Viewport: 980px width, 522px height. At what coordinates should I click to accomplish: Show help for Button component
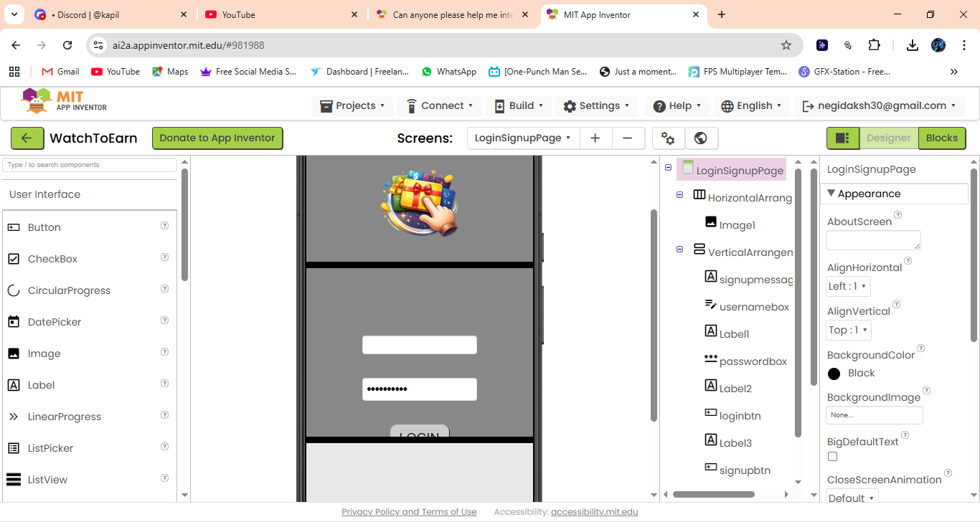coord(164,226)
